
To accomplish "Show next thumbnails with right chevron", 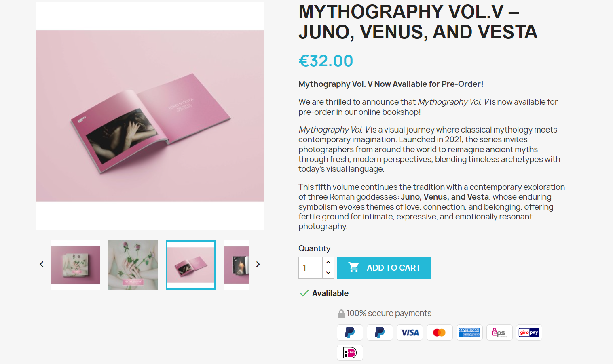I will (x=258, y=264).
